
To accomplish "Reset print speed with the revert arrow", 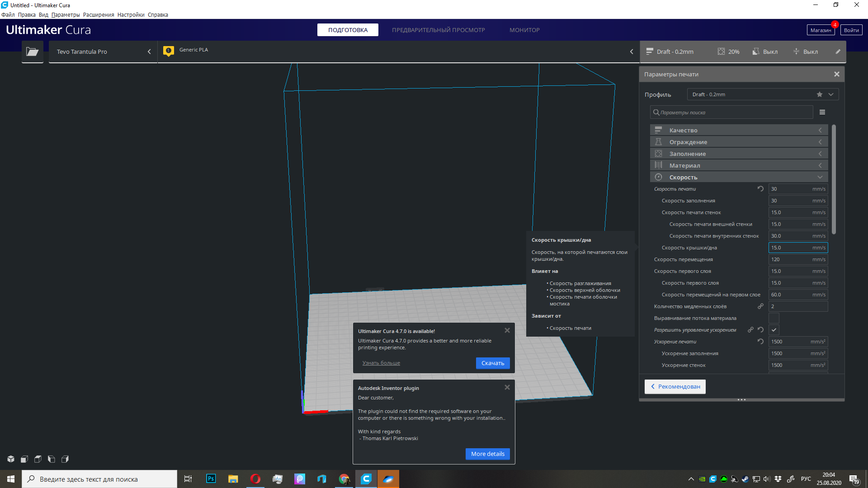I will tap(760, 189).
